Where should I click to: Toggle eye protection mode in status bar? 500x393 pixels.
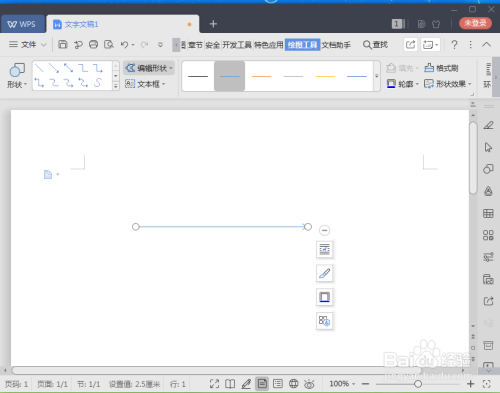[309, 384]
